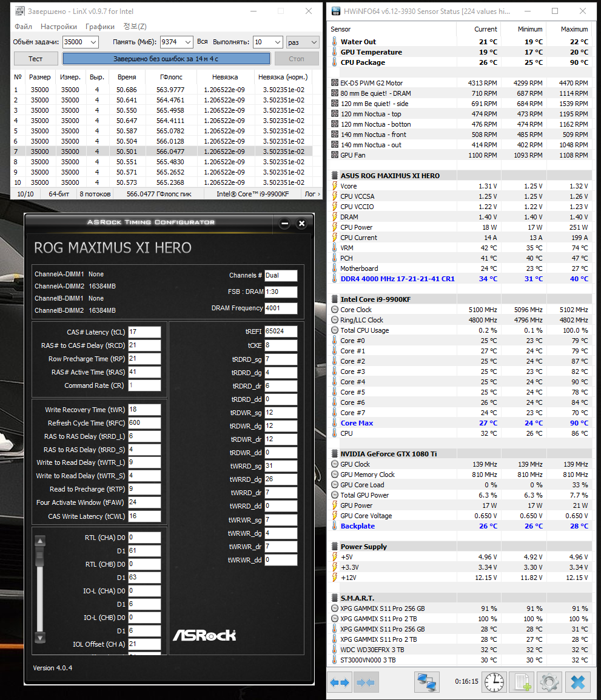Click fan icon beside GPU Fan sensor

pos(335,155)
